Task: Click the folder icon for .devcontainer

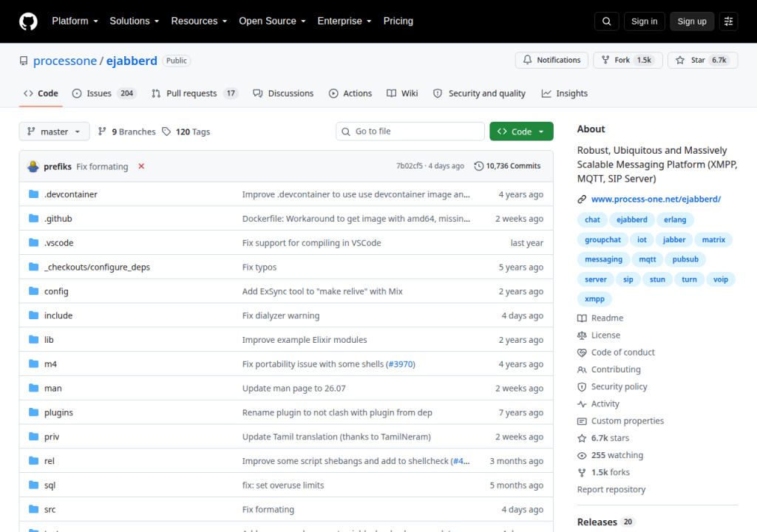Action: 34,194
